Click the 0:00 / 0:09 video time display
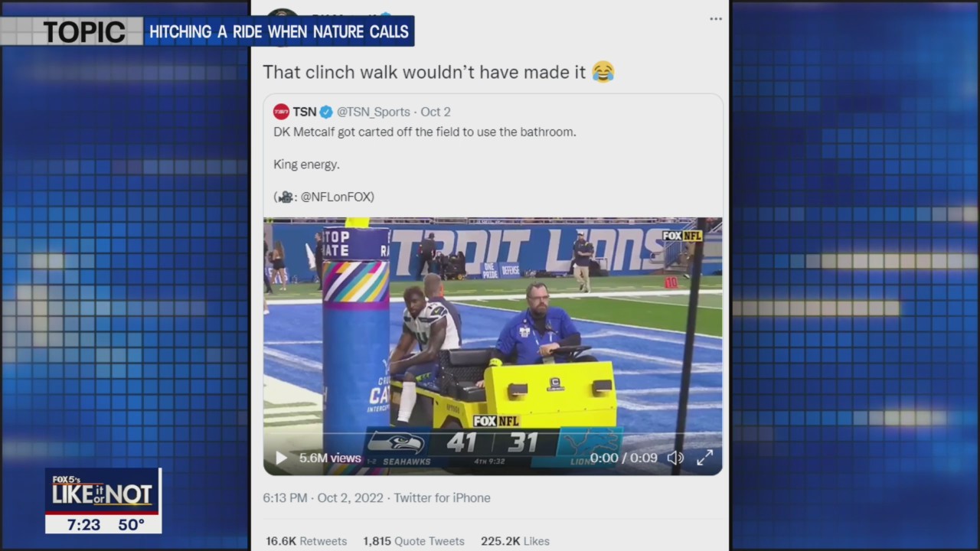Image resolution: width=980 pixels, height=551 pixels. point(623,458)
